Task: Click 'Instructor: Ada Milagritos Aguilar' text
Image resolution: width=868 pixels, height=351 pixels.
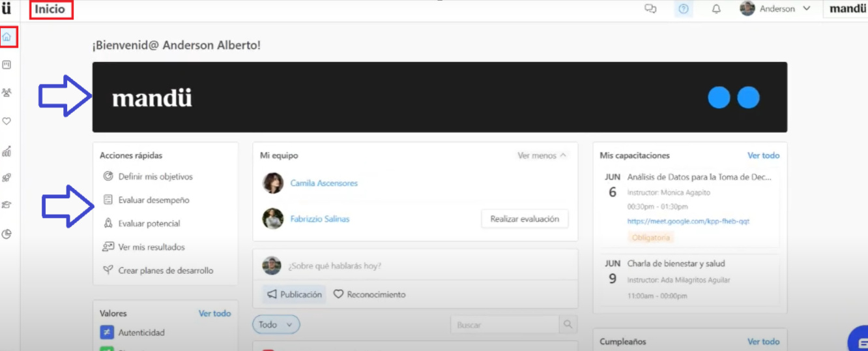Action: coord(678,280)
